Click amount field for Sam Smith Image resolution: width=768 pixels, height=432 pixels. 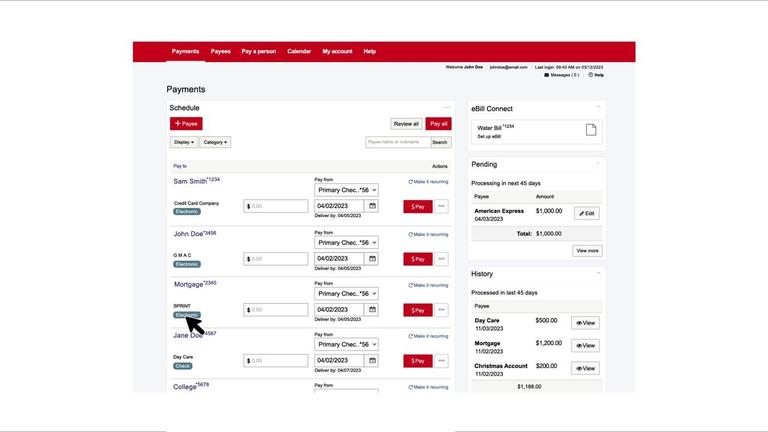[276, 206]
